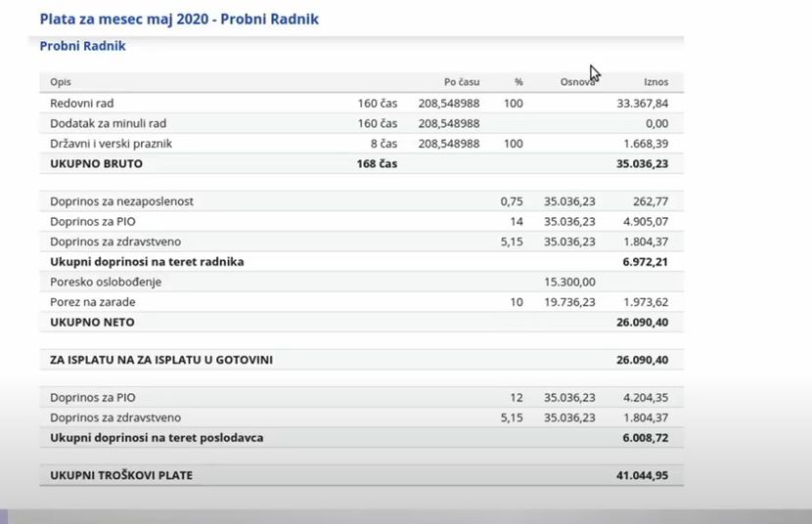Open the 'Probni Radnik' employee subheading link
This screenshot has width=812, height=524.
tap(82, 46)
